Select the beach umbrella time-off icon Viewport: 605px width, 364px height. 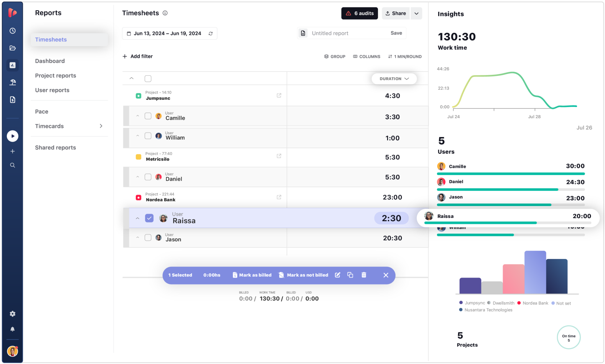click(x=12, y=82)
